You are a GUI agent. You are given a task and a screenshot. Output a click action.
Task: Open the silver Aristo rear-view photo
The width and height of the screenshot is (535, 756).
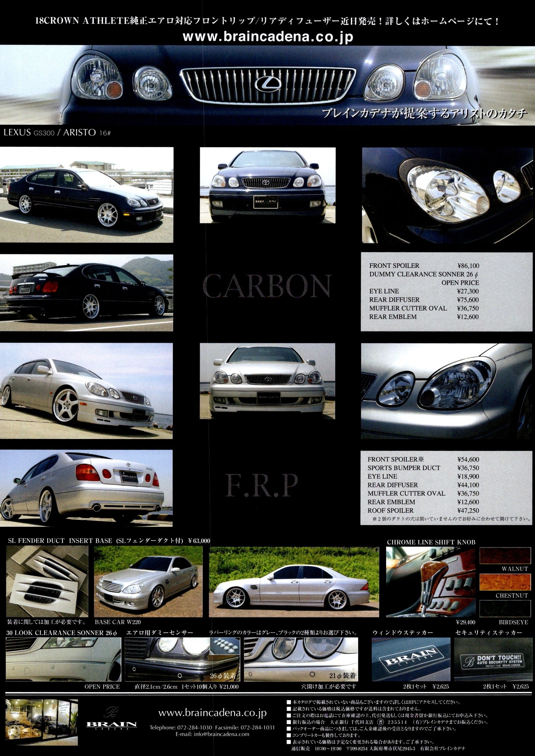(86, 488)
